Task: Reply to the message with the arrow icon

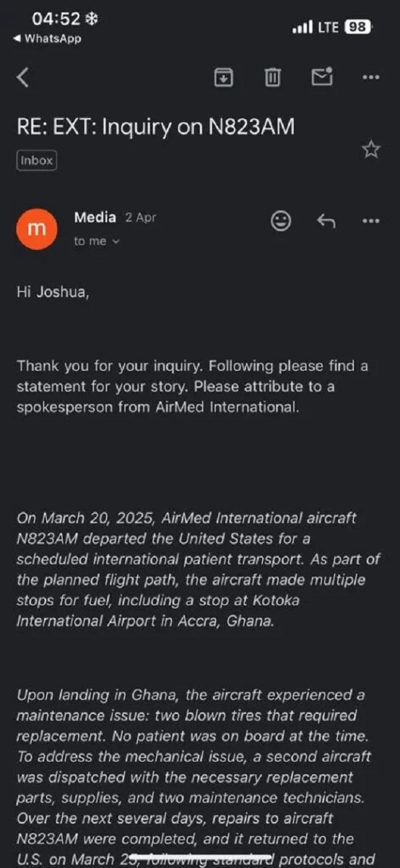Action: pyautogui.click(x=325, y=221)
